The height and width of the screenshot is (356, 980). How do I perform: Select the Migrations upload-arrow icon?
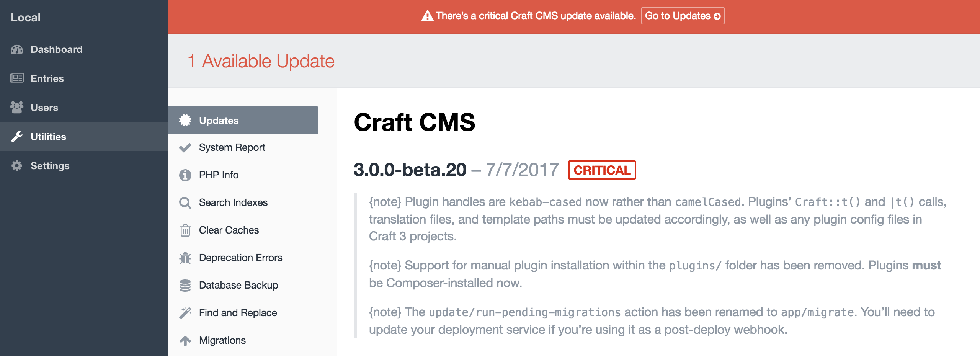click(x=185, y=340)
